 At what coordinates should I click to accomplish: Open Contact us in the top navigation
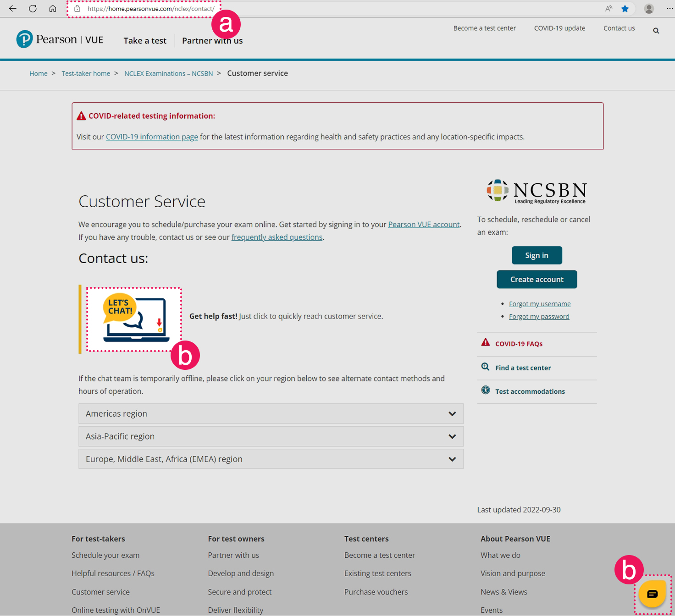619,28
